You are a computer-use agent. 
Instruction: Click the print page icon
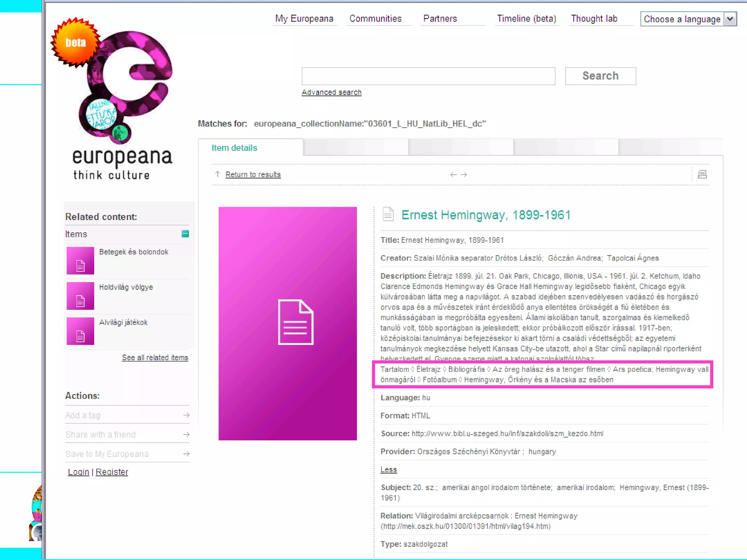point(702,174)
